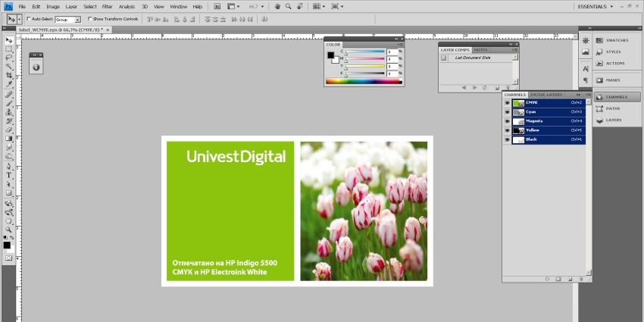
Task: Enable Show Transform Controls checkbox
Action: [90, 19]
